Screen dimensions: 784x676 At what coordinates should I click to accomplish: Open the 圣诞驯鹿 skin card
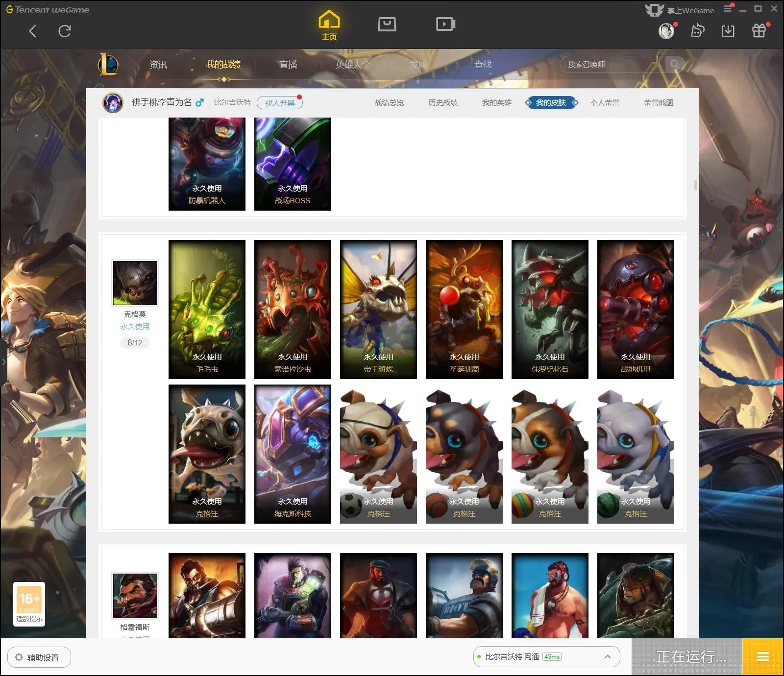tap(464, 310)
